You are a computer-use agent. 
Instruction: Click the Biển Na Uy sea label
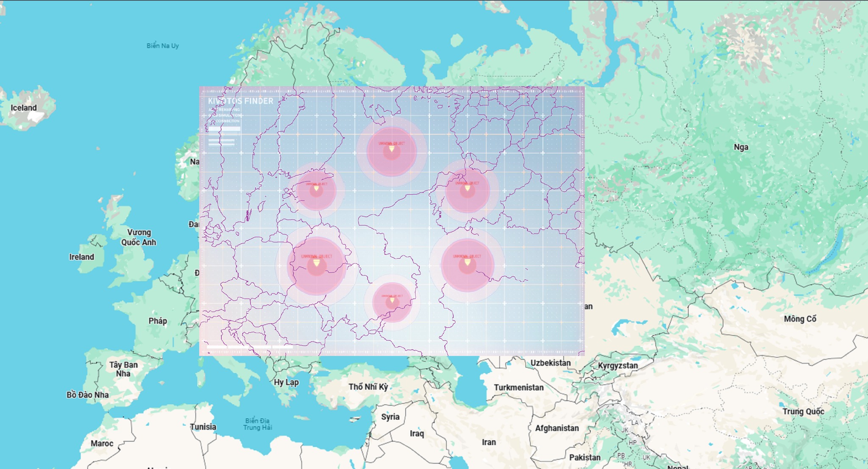pyautogui.click(x=163, y=46)
